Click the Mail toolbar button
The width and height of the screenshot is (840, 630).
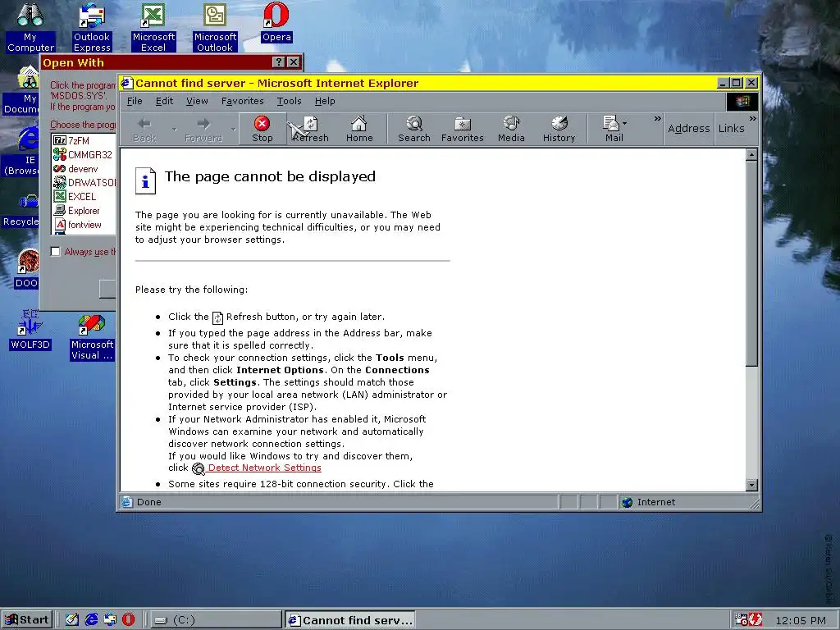click(x=610, y=129)
